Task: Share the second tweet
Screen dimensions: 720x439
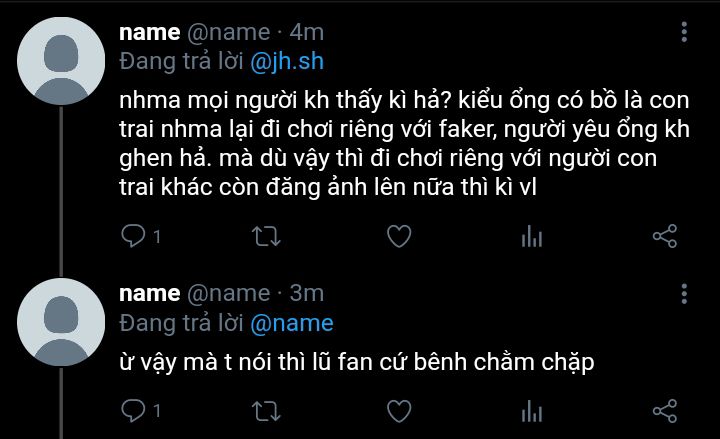Action: point(665,410)
